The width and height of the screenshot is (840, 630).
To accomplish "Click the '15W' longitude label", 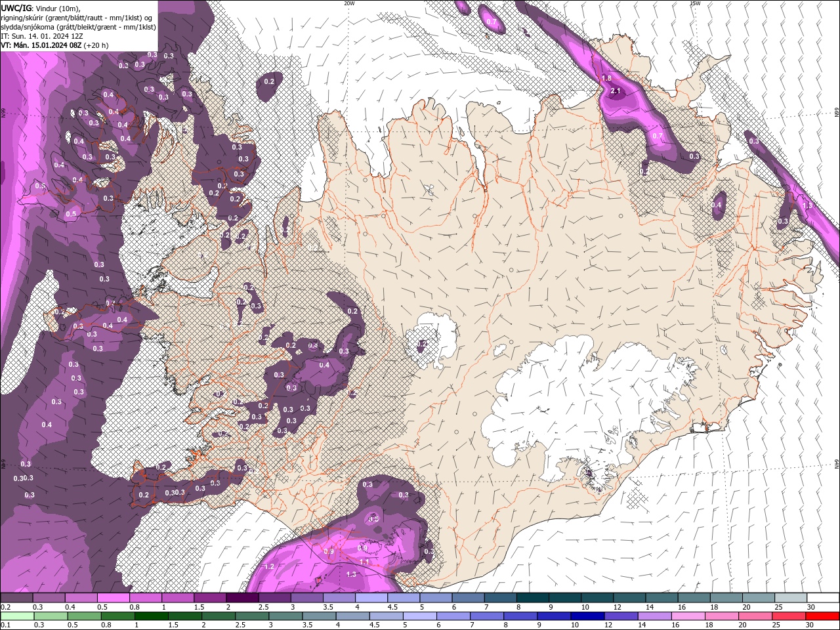I will pos(695,3).
